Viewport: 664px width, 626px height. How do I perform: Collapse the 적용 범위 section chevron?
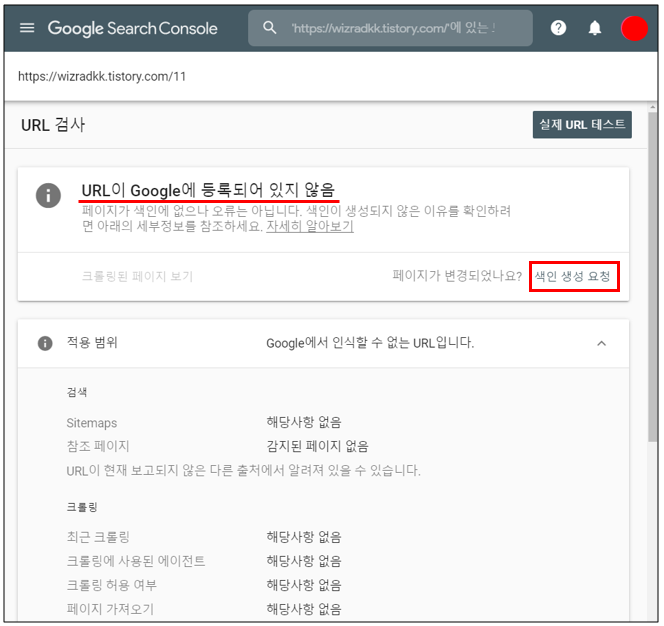(x=601, y=343)
